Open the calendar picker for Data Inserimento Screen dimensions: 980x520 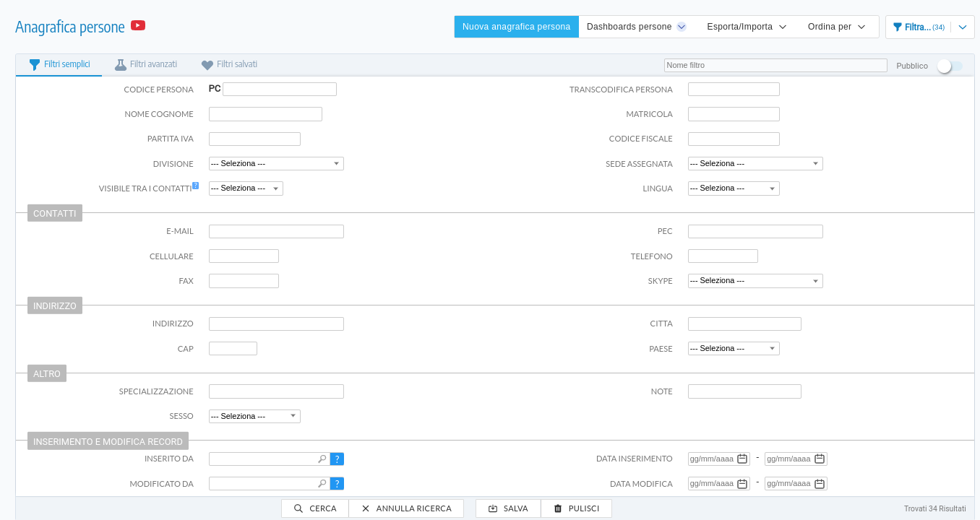click(743, 458)
